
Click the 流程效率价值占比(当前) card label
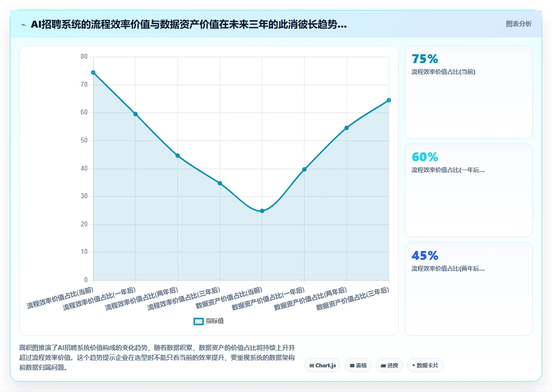(x=443, y=72)
